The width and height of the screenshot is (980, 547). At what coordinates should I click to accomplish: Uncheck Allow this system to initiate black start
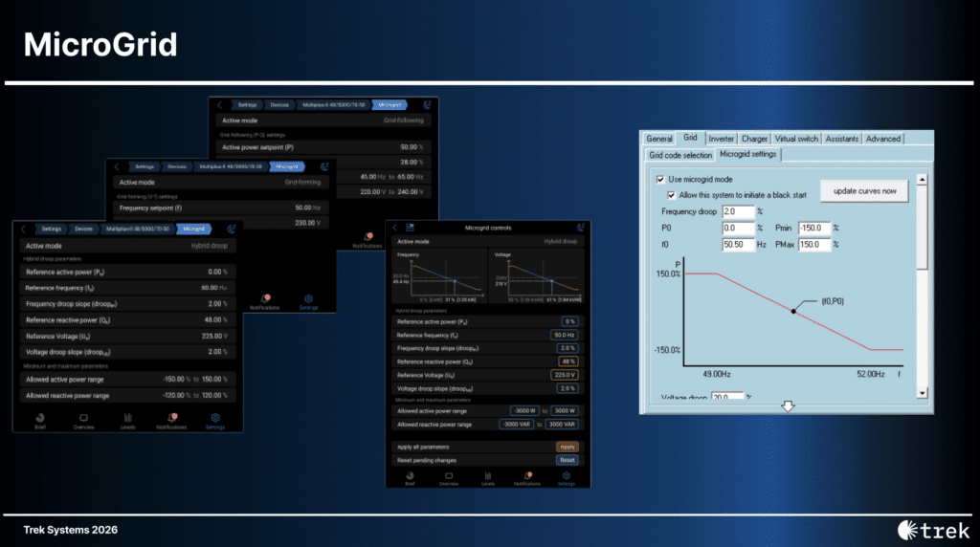(671, 194)
